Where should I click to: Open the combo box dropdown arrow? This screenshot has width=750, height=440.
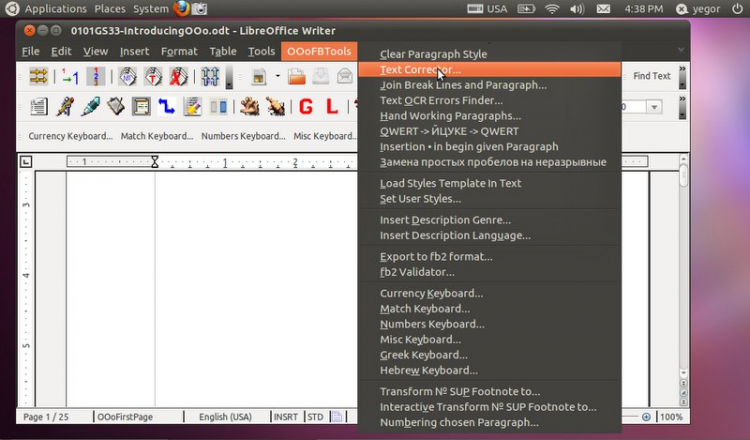654,107
